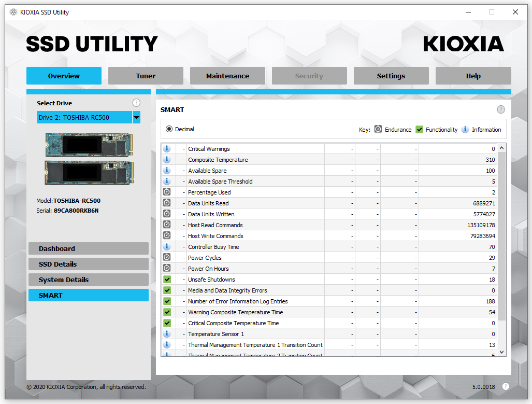Click the SMART table vertical scrollbar thumb
Screen dimensions: 532x404
tap(502, 236)
